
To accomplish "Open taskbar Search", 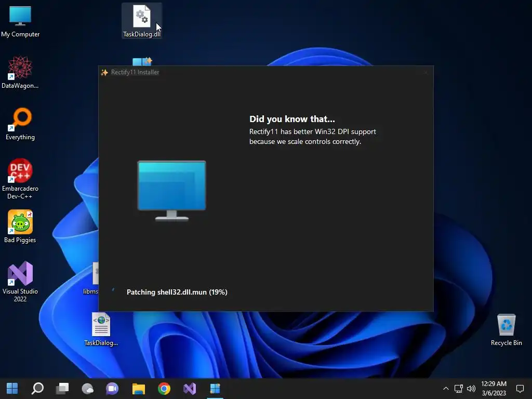I will [37, 389].
